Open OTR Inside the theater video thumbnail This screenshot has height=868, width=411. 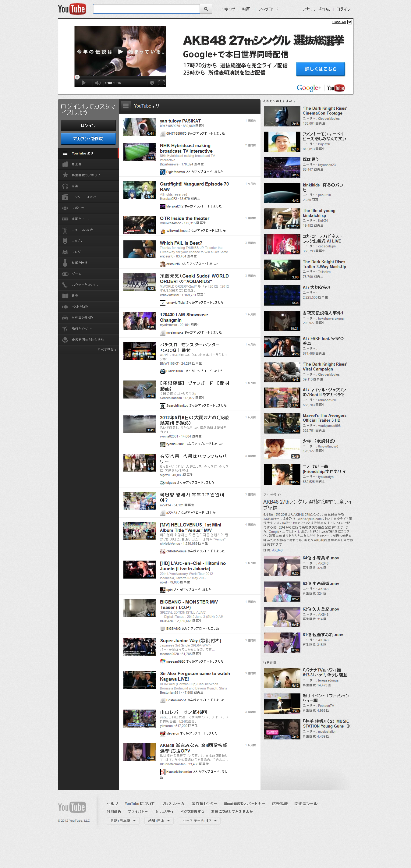(x=140, y=225)
